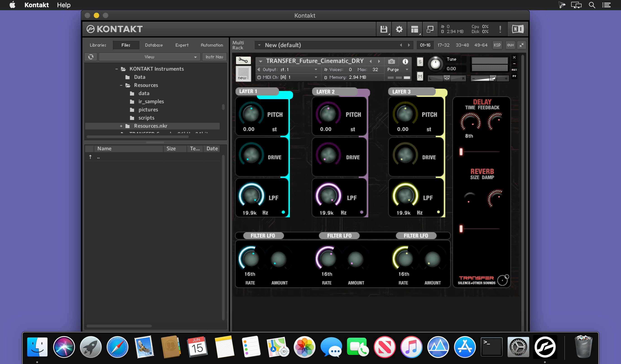Open Finder from the dock
The height and width of the screenshot is (364, 621).
click(x=37, y=347)
